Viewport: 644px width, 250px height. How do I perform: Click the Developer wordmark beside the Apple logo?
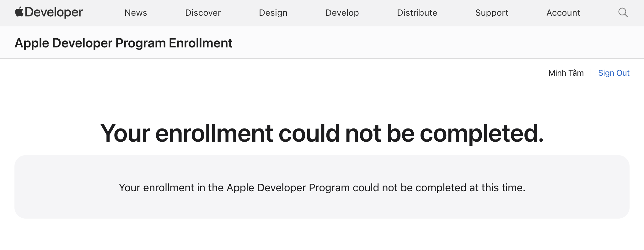coord(54,13)
